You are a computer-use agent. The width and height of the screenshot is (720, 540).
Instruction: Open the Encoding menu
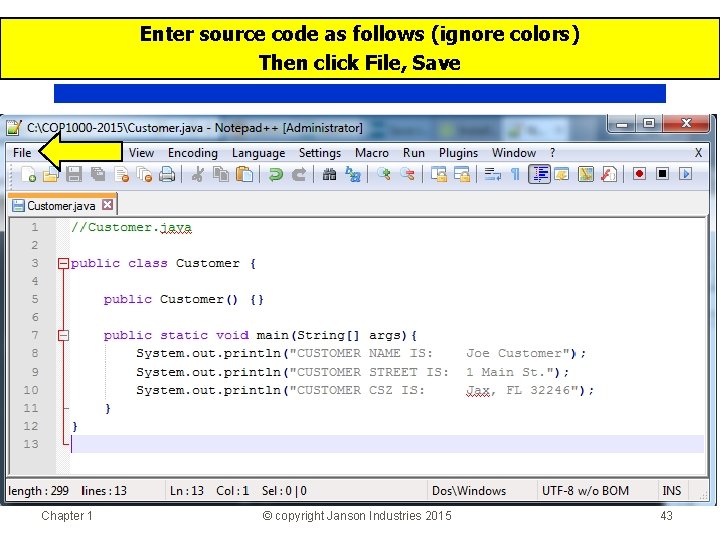coord(192,153)
